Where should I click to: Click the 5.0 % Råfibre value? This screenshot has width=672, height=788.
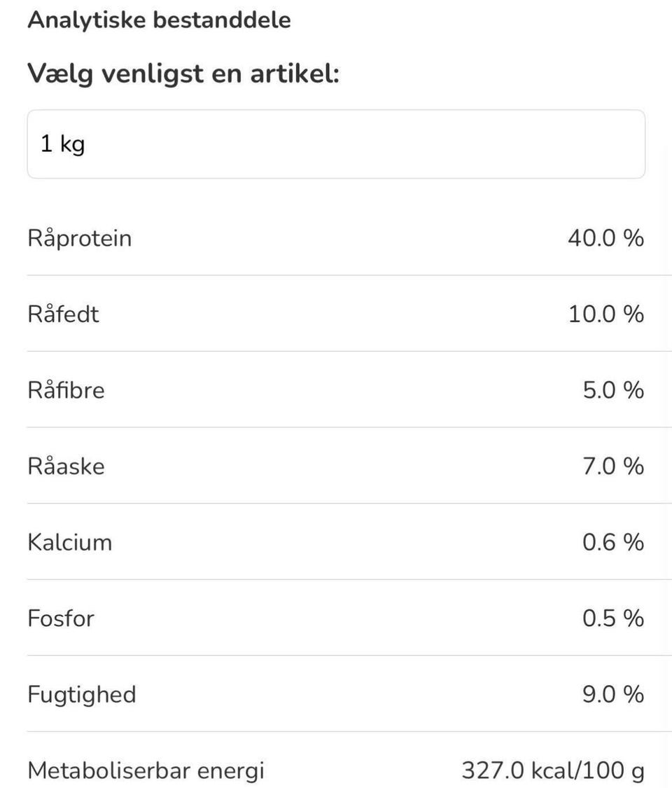[613, 390]
